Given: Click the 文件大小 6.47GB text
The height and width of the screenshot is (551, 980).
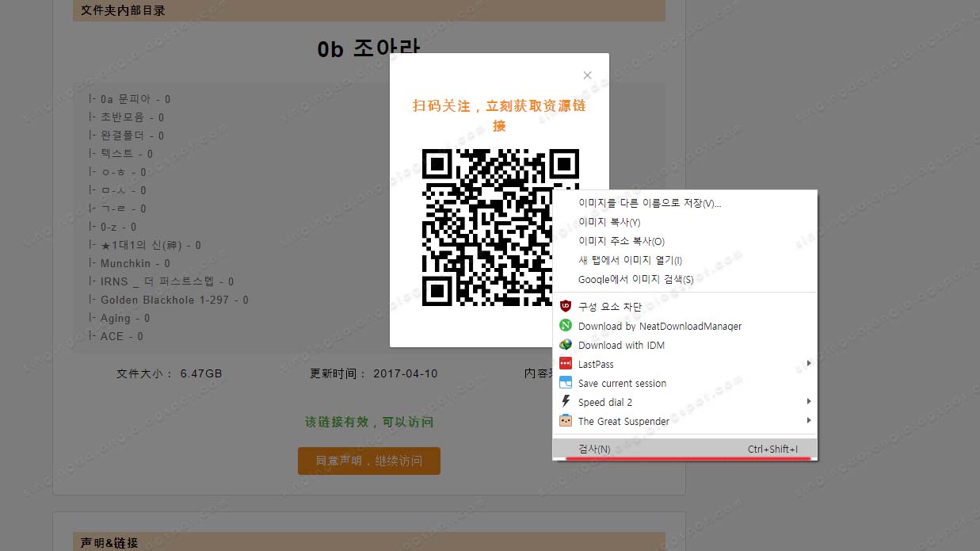Looking at the screenshot, I should [170, 373].
